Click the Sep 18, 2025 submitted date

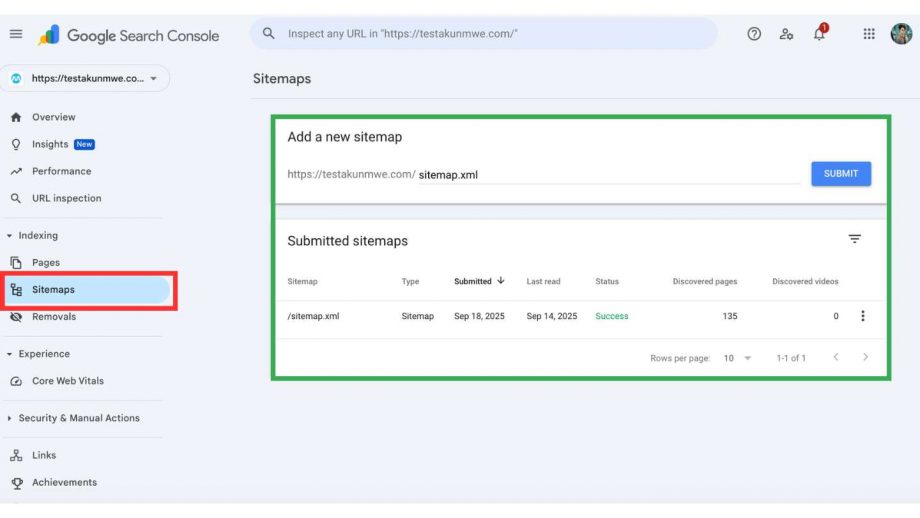click(x=479, y=316)
